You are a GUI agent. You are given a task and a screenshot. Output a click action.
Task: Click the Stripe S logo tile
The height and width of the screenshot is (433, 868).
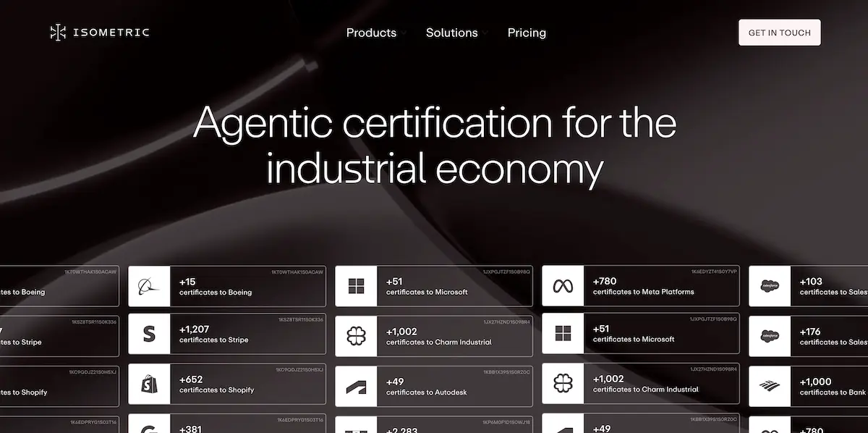(150, 334)
